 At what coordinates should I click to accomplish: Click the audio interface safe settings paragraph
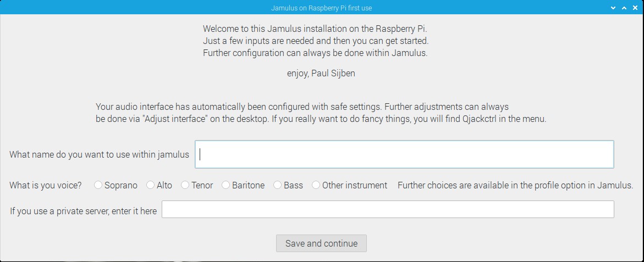[321, 113]
